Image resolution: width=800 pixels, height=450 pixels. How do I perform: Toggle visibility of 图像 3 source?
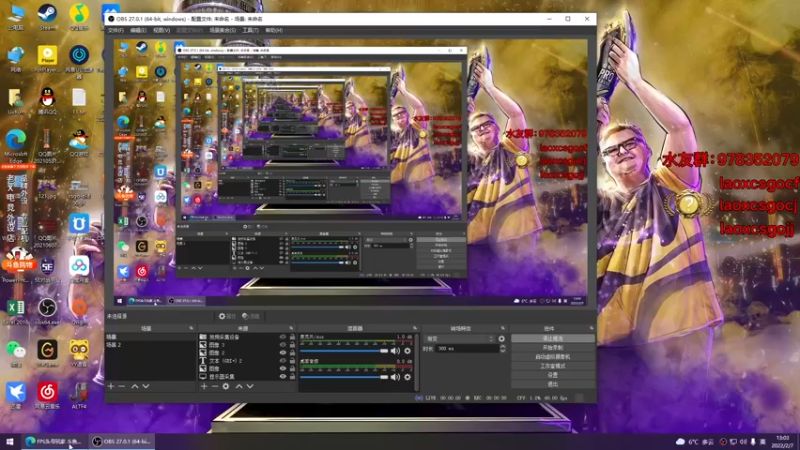[283, 345]
